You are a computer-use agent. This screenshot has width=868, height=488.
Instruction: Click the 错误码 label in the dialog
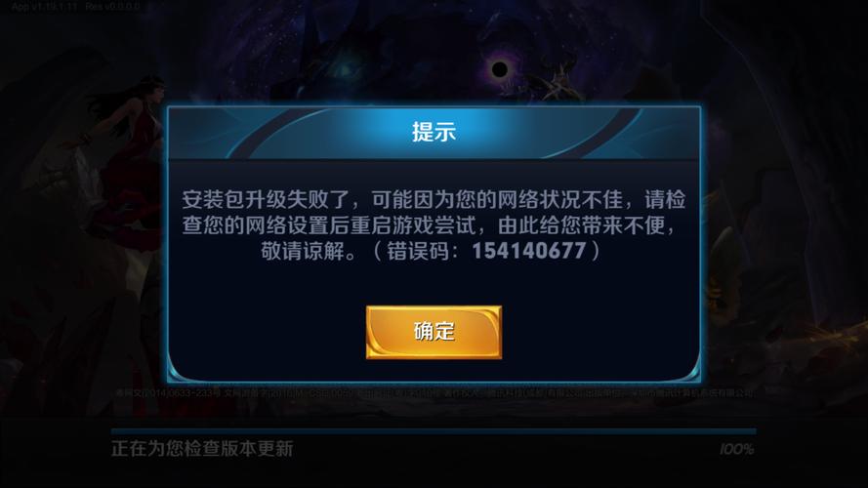click(x=419, y=251)
